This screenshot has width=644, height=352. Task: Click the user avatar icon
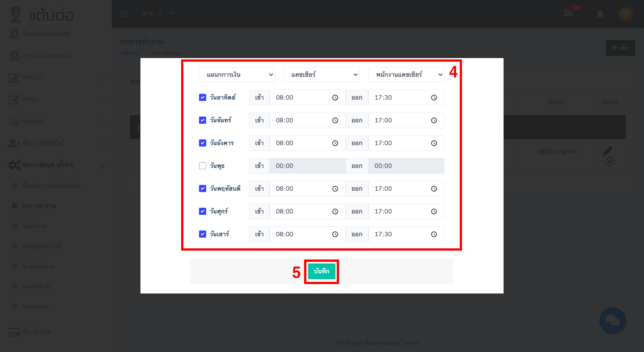625,14
